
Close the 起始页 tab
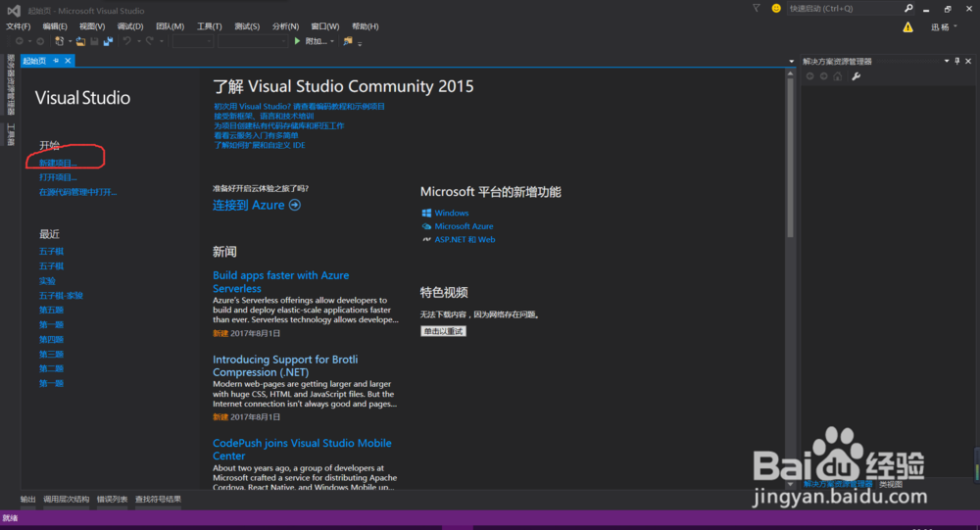(x=68, y=61)
